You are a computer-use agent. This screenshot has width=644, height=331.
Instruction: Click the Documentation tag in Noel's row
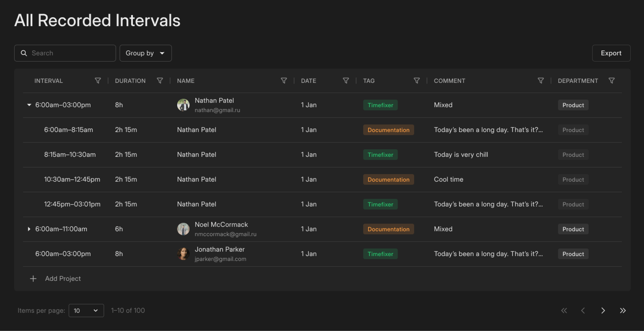[x=388, y=229]
